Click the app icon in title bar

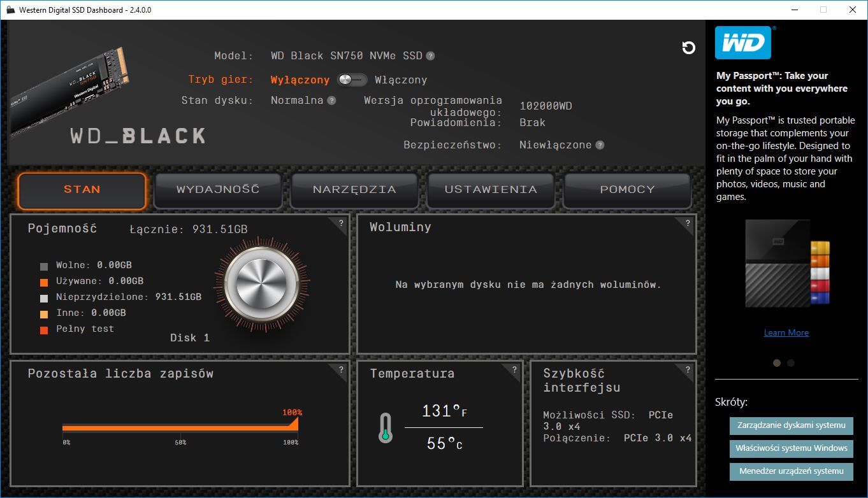coord(10,10)
